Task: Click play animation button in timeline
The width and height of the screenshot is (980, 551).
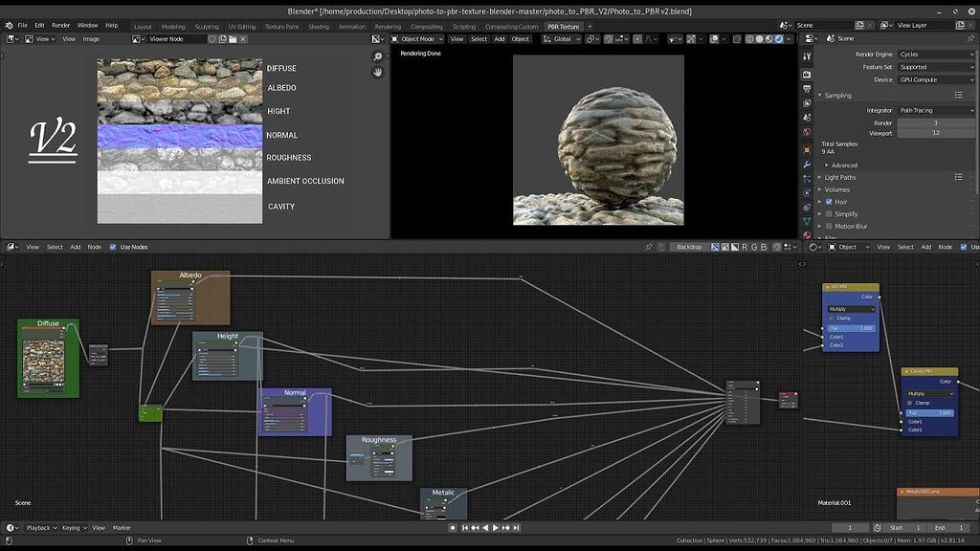Action: [496, 528]
